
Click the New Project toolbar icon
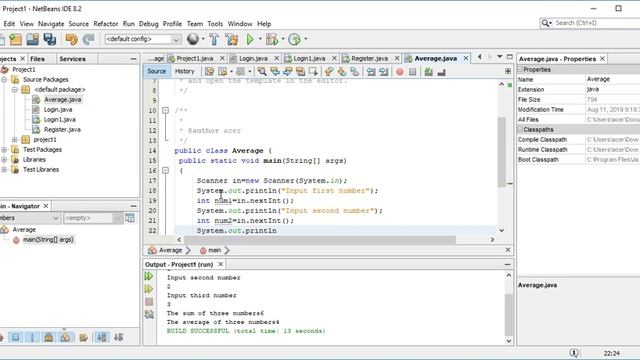pyautogui.click(x=16, y=39)
